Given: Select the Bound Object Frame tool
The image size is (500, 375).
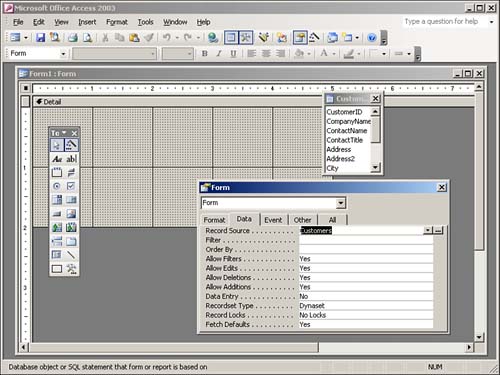Looking at the screenshot, I should [71, 227].
